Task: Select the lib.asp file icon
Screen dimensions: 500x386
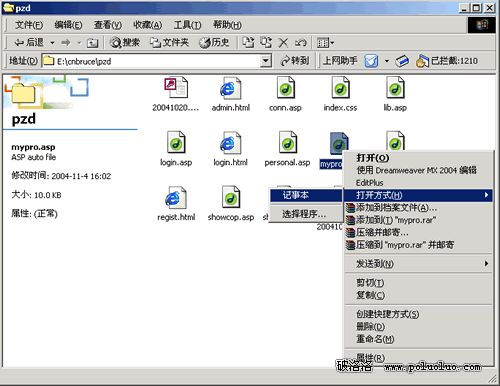Action: 395,88
